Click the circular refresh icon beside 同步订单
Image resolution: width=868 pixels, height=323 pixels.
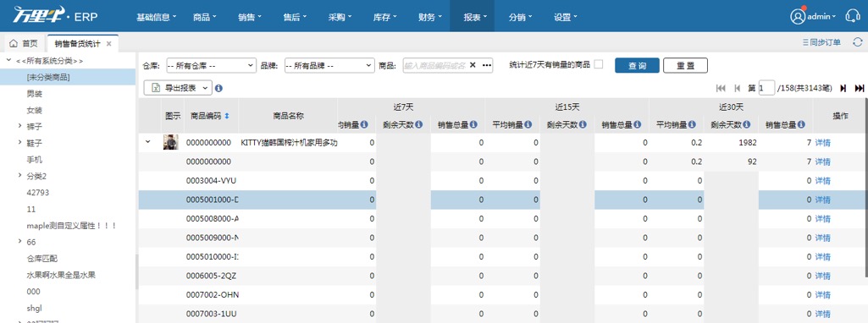coord(858,42)
